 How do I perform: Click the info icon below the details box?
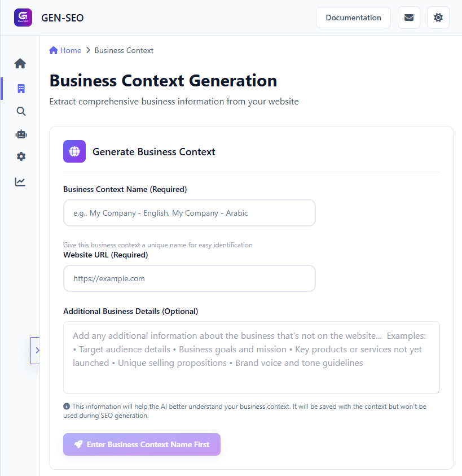point(65,406)
